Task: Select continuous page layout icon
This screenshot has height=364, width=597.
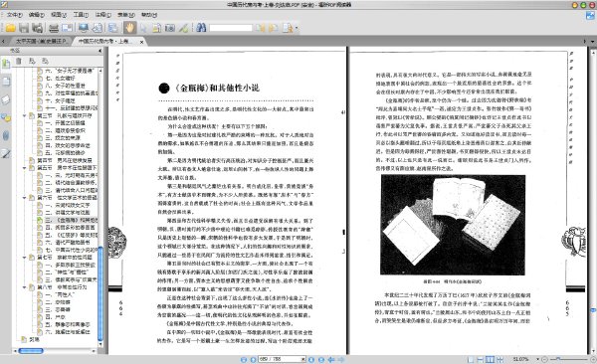Action: 481,359
